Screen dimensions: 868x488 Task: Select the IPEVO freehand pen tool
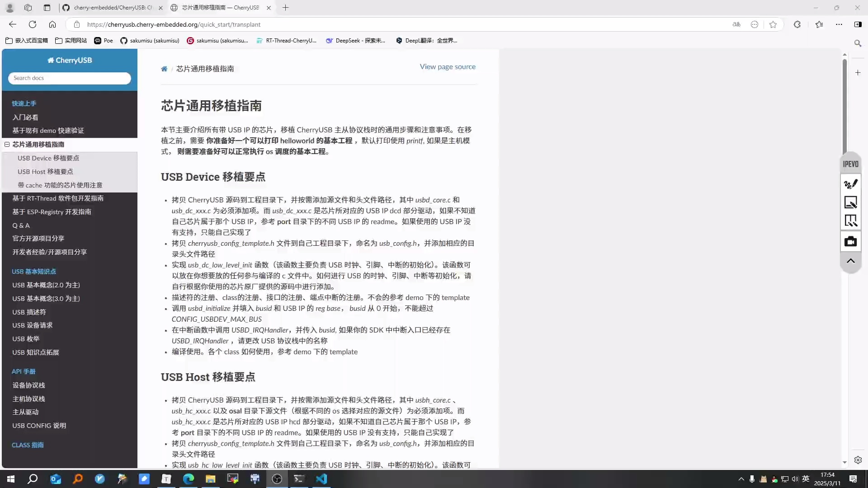[x=850, y=184]
